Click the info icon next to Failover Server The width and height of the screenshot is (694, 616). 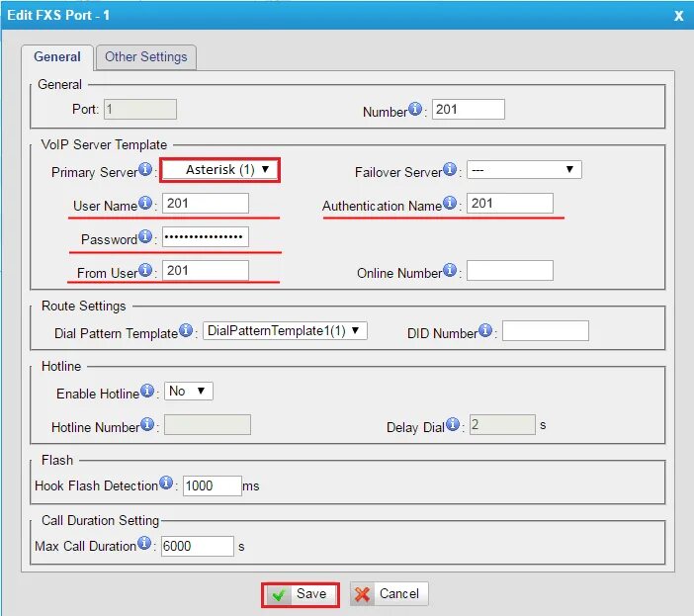[x=450, y=169]
